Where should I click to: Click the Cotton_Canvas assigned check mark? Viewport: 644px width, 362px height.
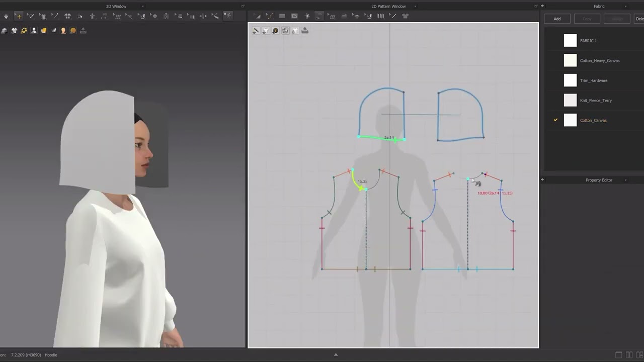pos(555,120)
